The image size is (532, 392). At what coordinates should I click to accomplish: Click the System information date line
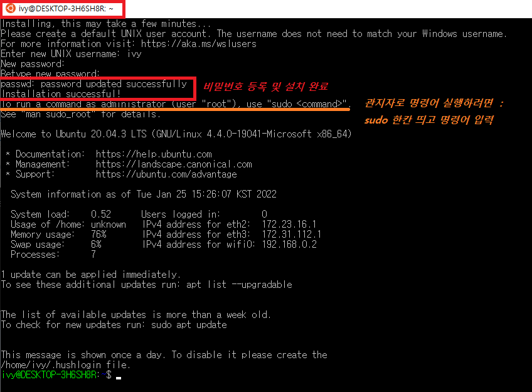[x=144, y=194]
